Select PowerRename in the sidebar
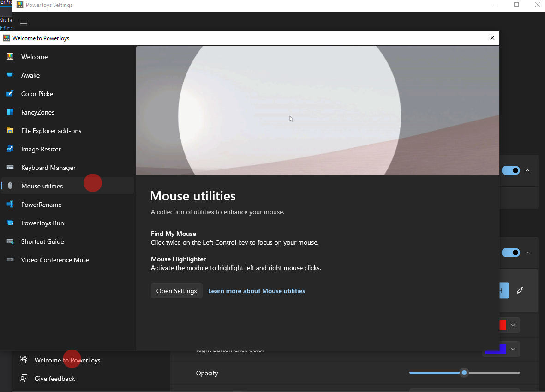This screenshot has height=392, width=545. (67, 204)
